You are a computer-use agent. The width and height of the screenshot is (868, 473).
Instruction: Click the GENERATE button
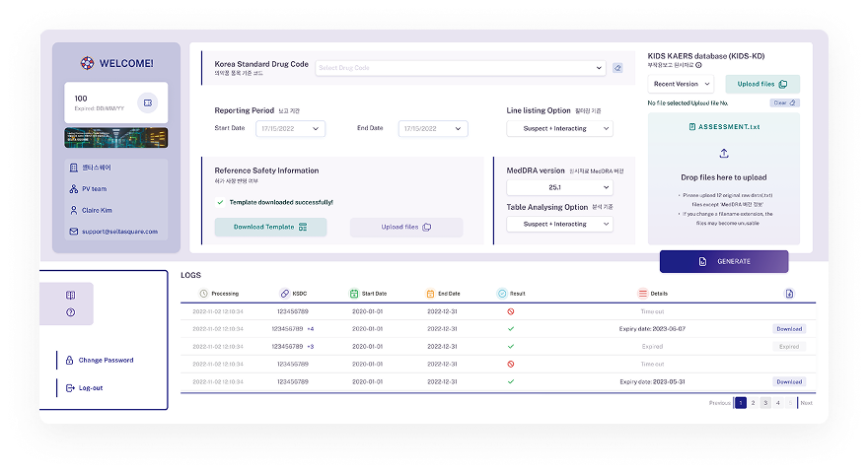[724, 261]
